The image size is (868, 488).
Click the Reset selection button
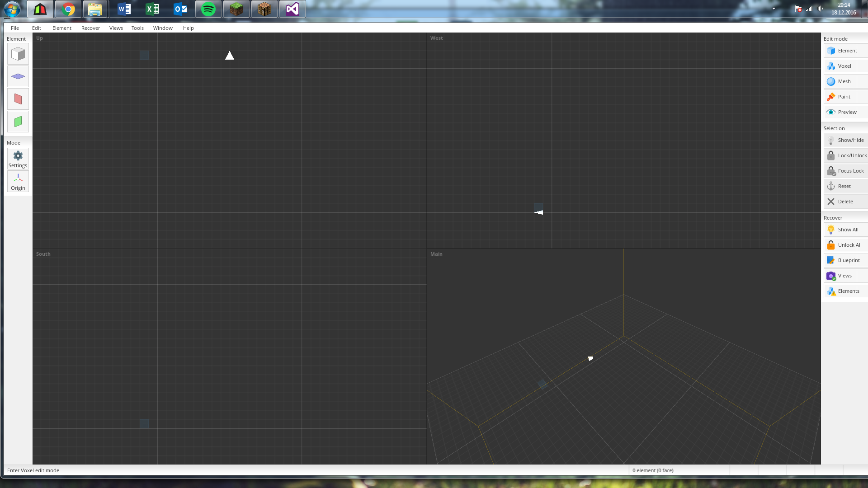845,186
